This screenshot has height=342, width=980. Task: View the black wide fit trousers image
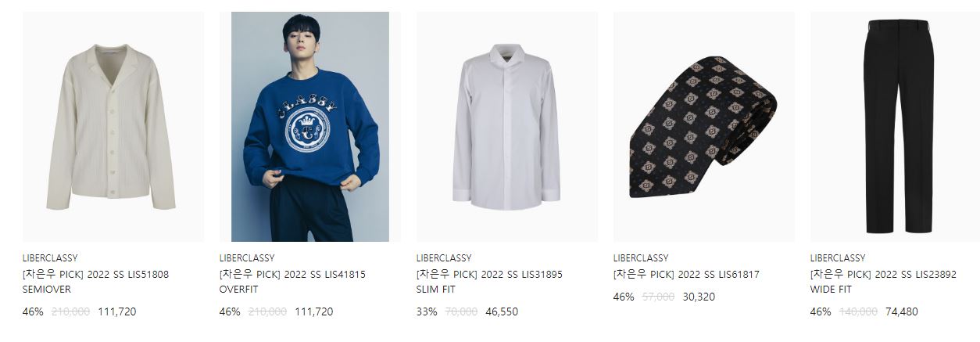point(895,127)
